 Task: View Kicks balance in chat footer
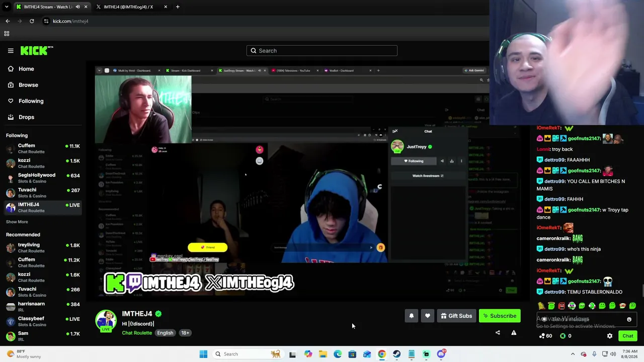(x=566, y=336)
